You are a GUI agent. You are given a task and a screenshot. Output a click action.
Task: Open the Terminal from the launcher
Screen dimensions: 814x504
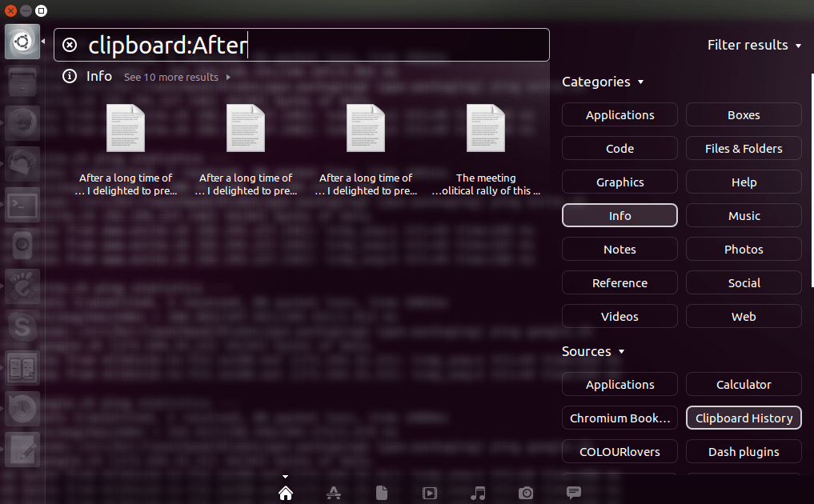[x=22, y=205]
